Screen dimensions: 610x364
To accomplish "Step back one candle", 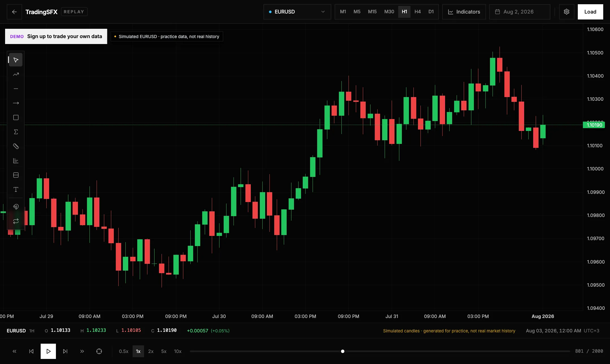I will (31, 351).
